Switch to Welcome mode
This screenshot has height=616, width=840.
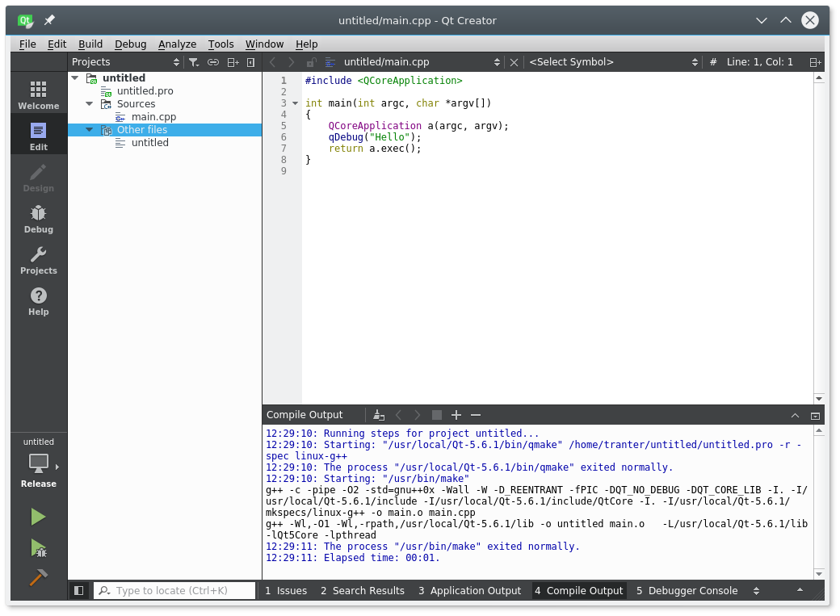pyautogui.click(x=38, y=94)
